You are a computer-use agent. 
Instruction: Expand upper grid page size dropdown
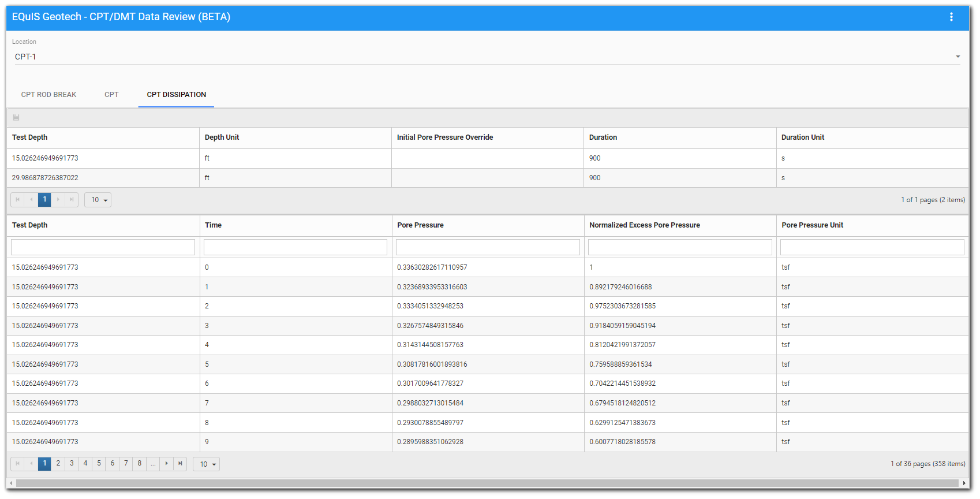[98, 200]
